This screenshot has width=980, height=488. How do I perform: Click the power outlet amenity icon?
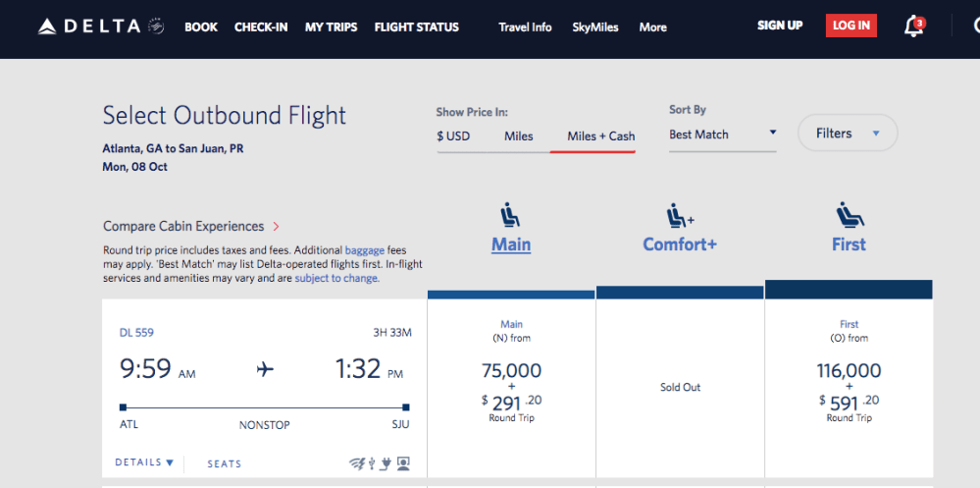click(x=387, y=463)
